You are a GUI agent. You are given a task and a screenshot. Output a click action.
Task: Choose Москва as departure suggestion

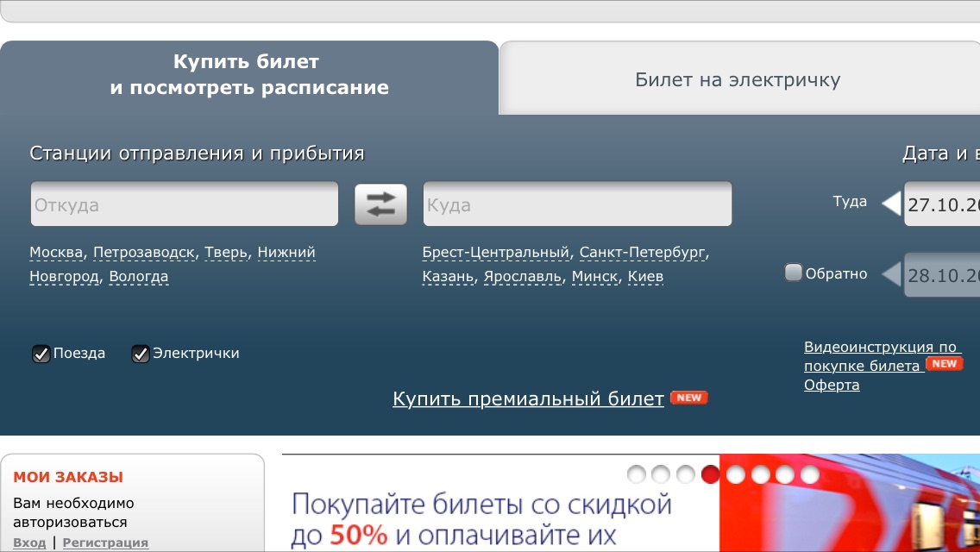[57, 253]
